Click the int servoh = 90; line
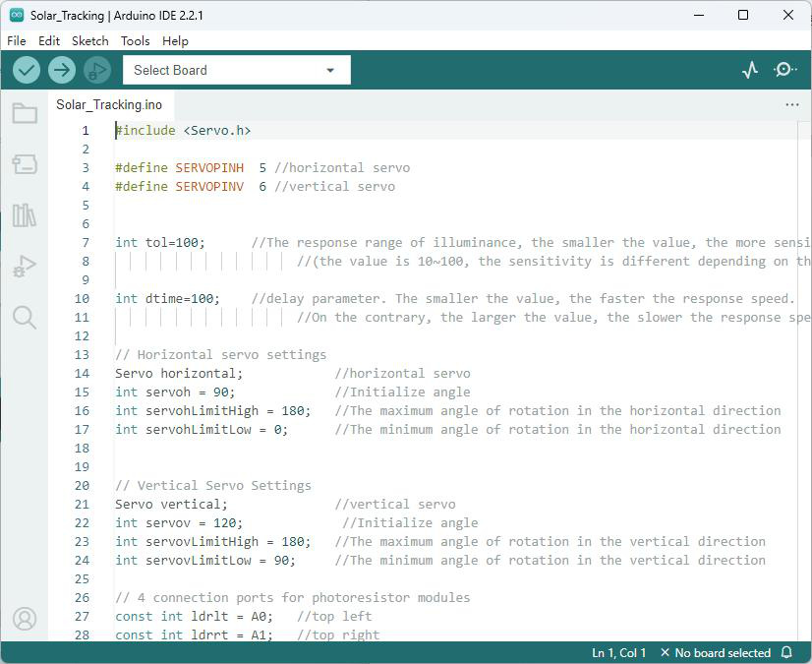Viewport: 812px width, 664px height. tap(175, 392)
